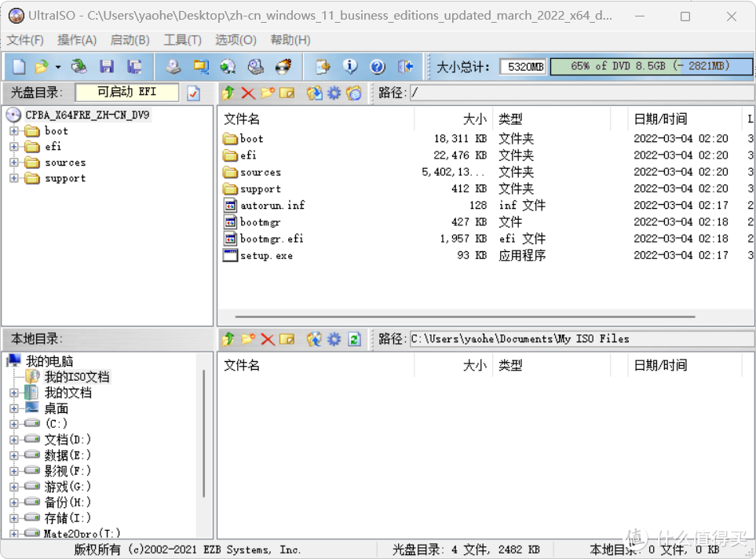Open the dropdown arrow beside Open icon
Viewport: 756px width, 559px height.
(58, 67)
